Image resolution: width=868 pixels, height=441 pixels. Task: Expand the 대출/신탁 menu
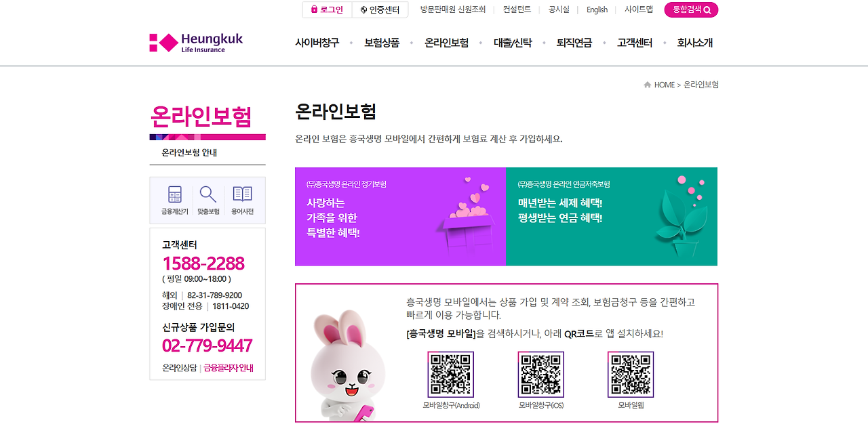pyautogui.click(x=513, y=43)
